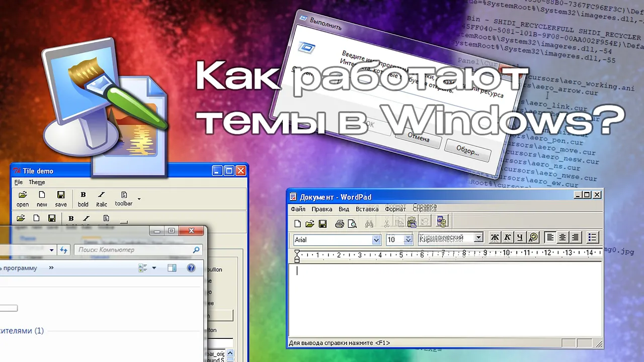Toggle bullet list in WordPad format bar
Image resolution: width=644 pixels, height=362 pixels.
(x=592, y=238)
